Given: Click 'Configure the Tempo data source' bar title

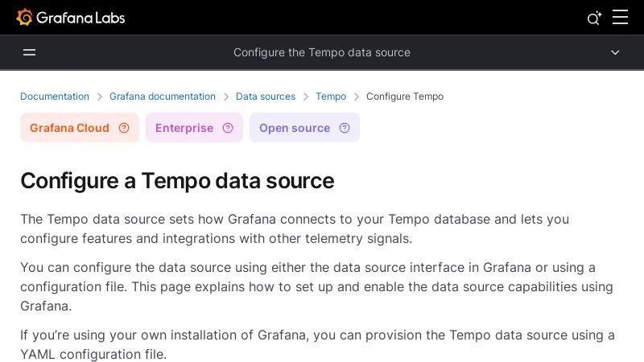Looking at the screenshot, I should click(x=322, y=52).
